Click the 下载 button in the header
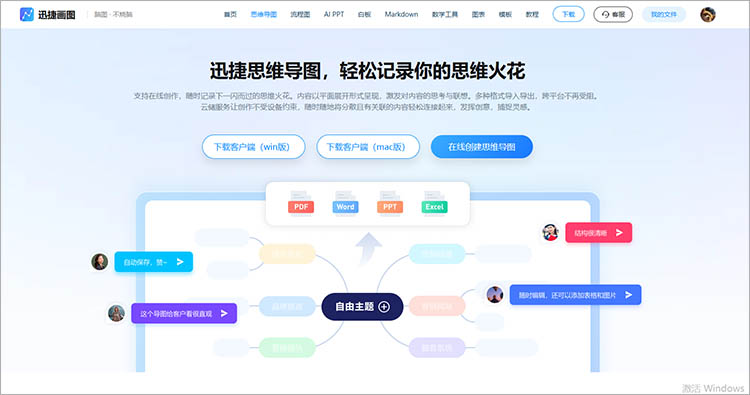Viewport: 750px width, 395px height. click(x=569, y=14)
